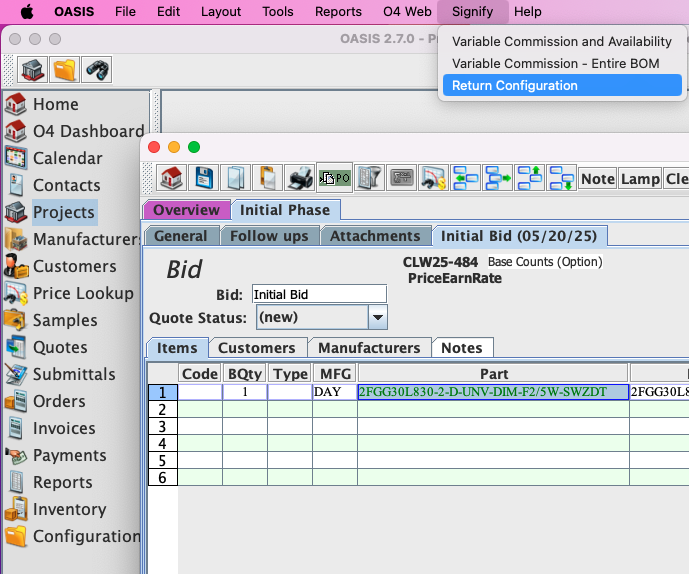
Task: Open Configuration in sidebar
Action: [x=73, y=536]
